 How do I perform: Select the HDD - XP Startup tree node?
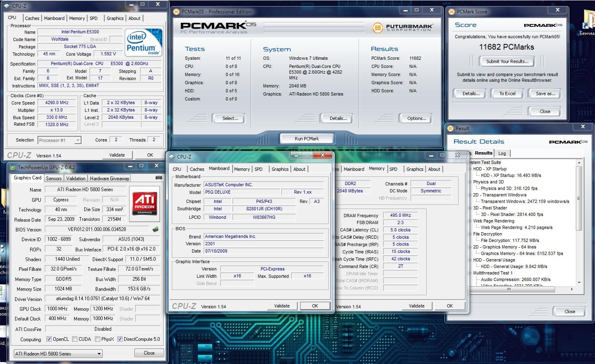click(490, 169)
